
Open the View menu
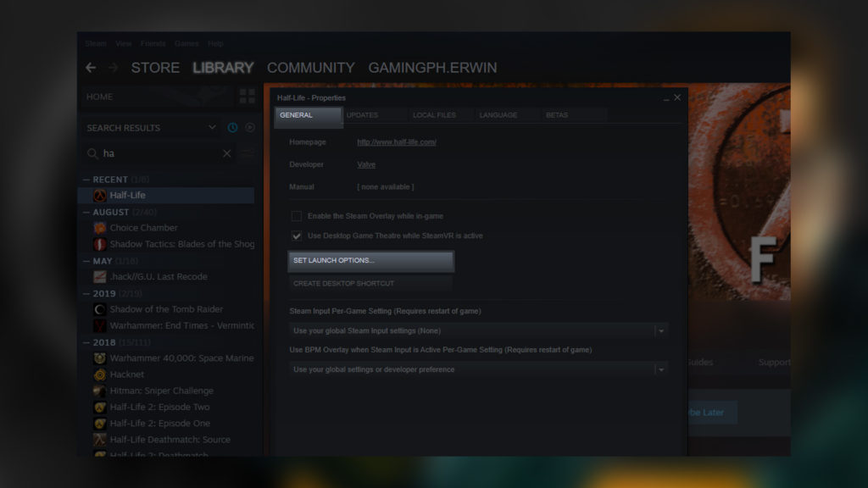(x=124, y=43)
